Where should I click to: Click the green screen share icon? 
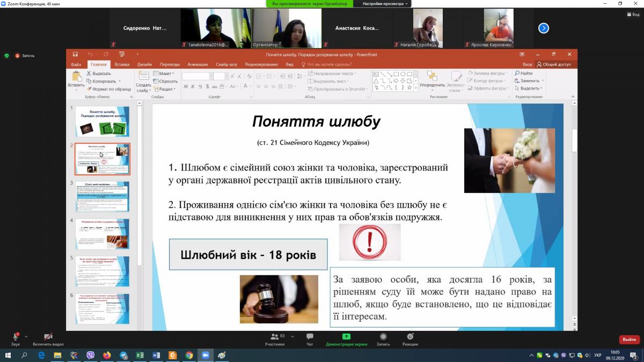[346, 337]
